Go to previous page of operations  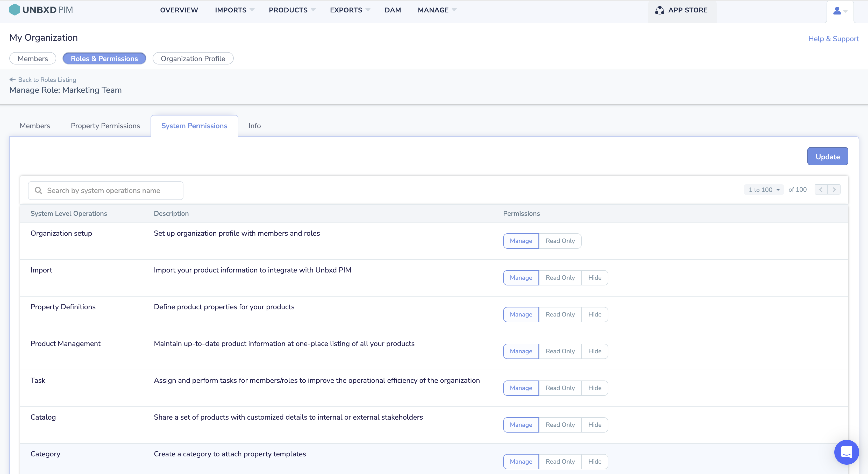tap(821, 190)
